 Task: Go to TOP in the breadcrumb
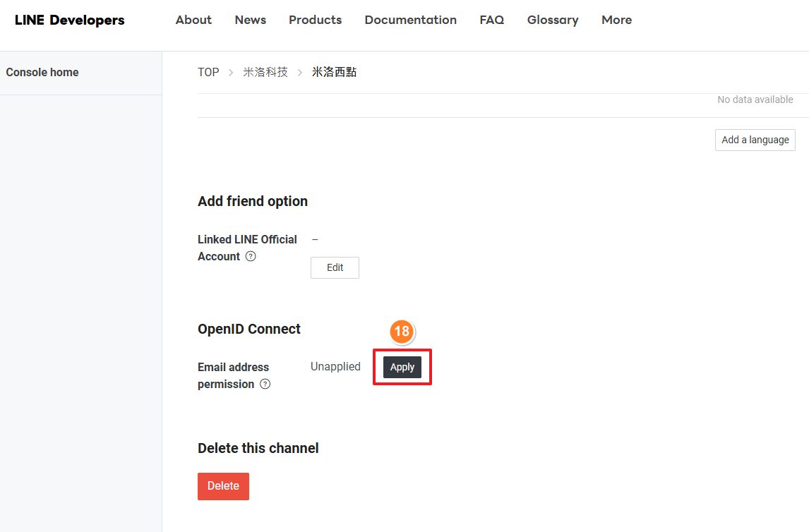(208, 72)
